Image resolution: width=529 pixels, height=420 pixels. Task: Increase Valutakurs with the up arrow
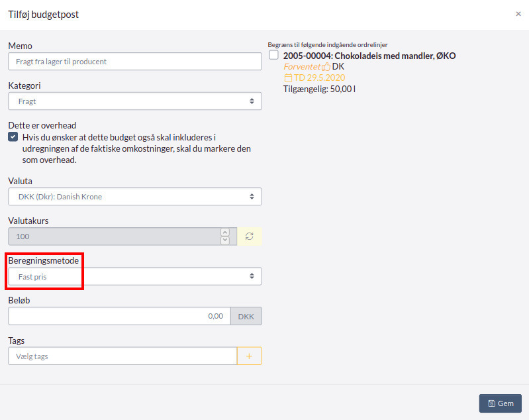[225, 233]
